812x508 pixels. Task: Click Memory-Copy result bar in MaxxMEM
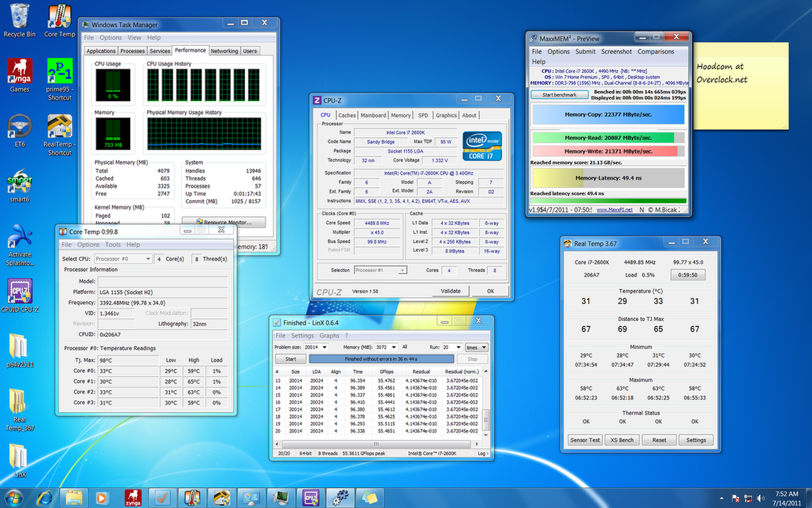point(609,114)
